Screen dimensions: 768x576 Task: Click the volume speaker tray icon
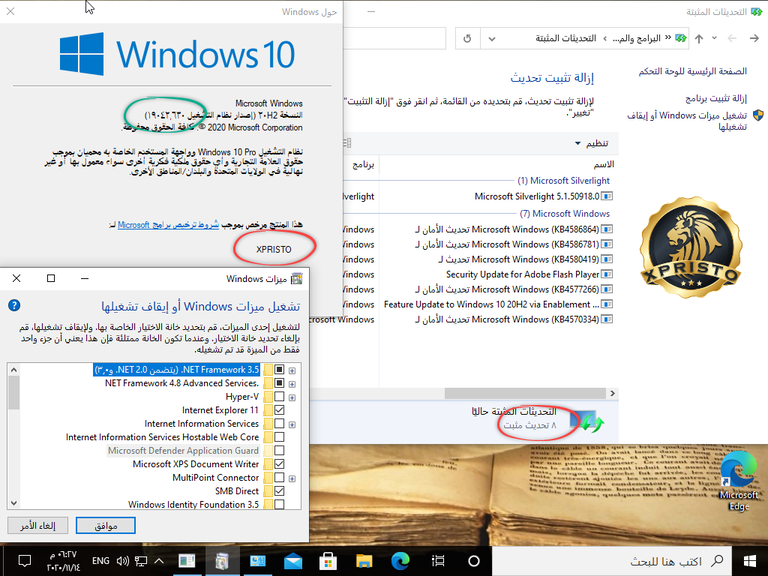(122, 561)
